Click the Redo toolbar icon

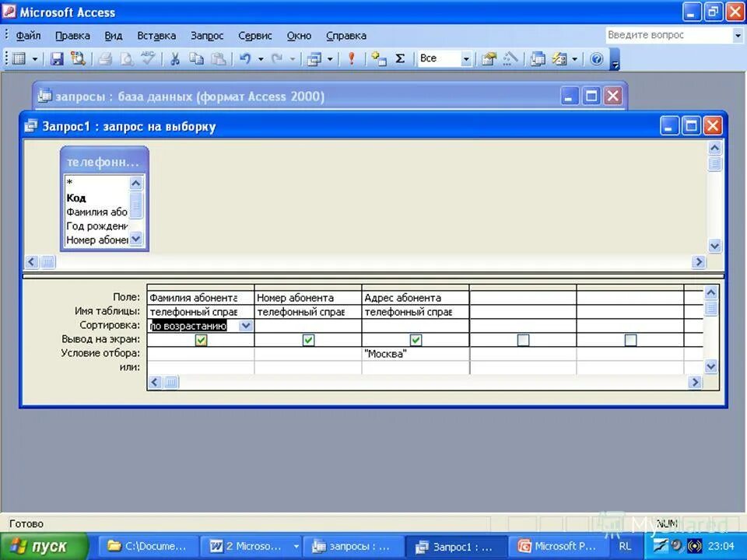tap(277, 59)
